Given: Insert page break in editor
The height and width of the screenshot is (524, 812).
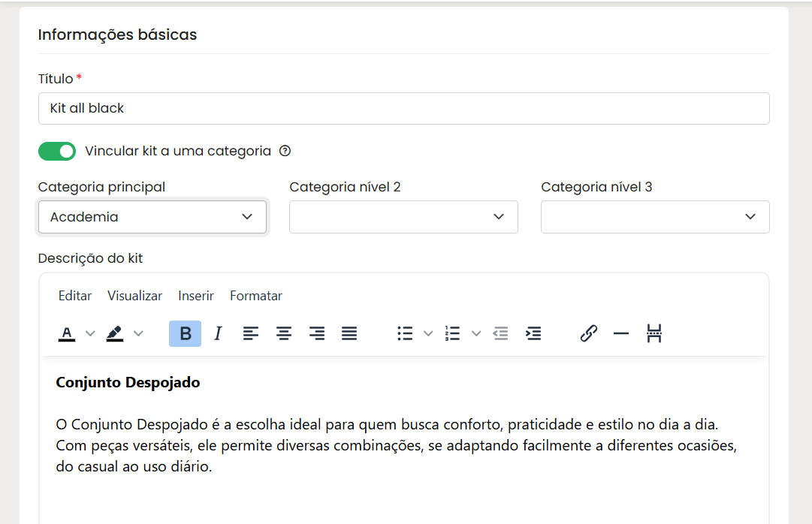Looking at the screenshot, I should coord(654,333).
